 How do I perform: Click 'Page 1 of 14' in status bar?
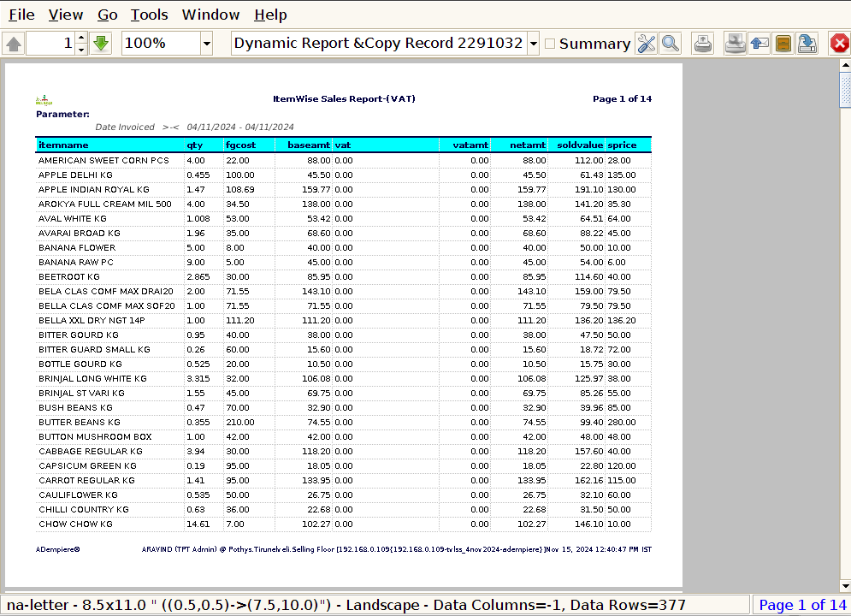(802, 605)
